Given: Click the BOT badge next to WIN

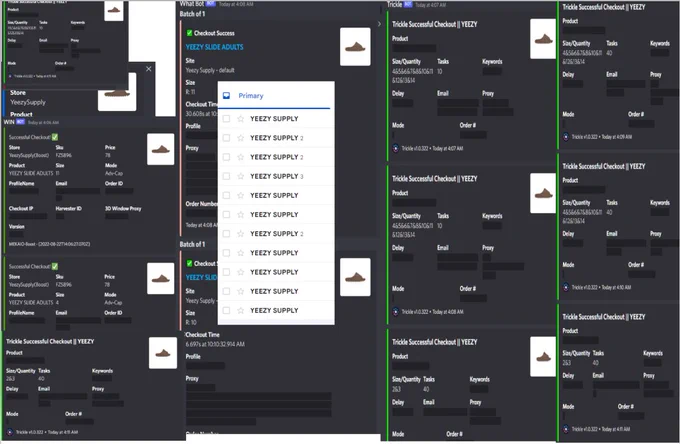Looking at the screenshot, I should [x=20, y=122].
